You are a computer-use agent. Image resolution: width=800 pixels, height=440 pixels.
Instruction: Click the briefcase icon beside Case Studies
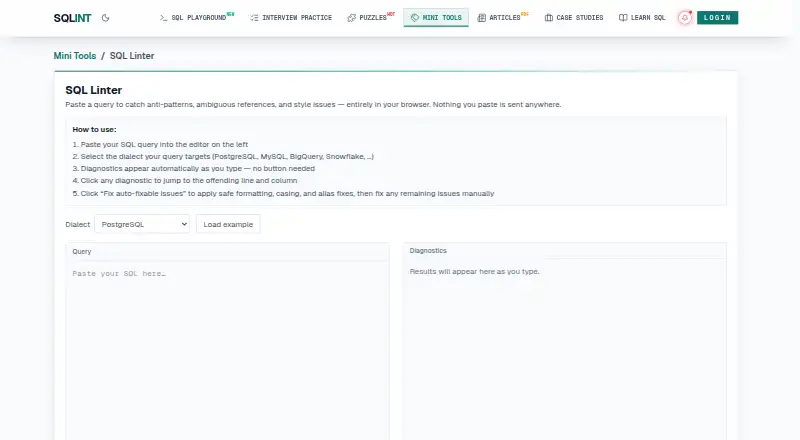point(548,18)
